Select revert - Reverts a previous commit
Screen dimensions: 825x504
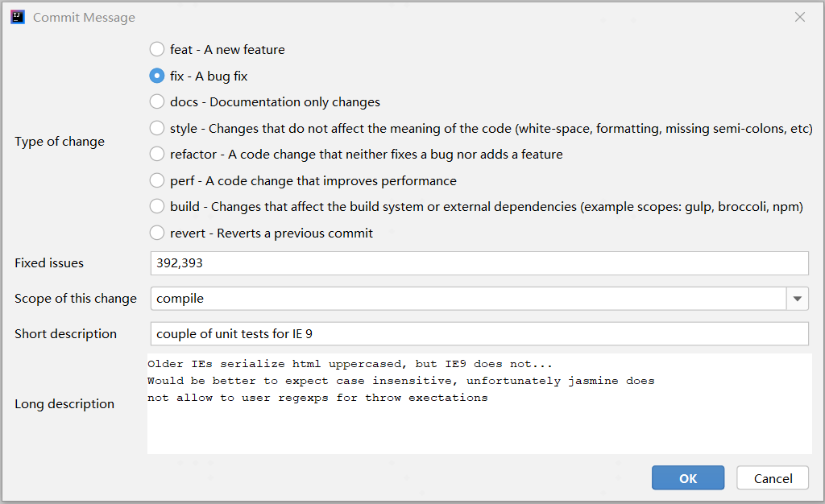[157, 233]
